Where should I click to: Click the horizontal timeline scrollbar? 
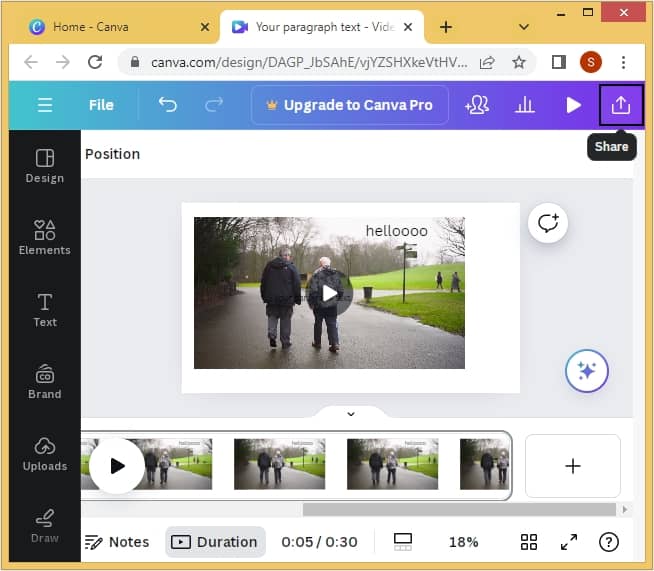[x=459, y=509]
